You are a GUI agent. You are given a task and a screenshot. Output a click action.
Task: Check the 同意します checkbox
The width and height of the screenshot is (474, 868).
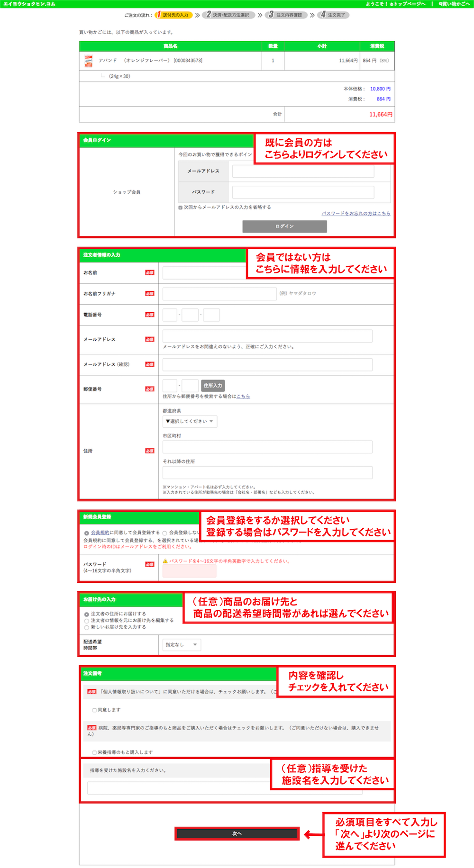pos(94,710)
